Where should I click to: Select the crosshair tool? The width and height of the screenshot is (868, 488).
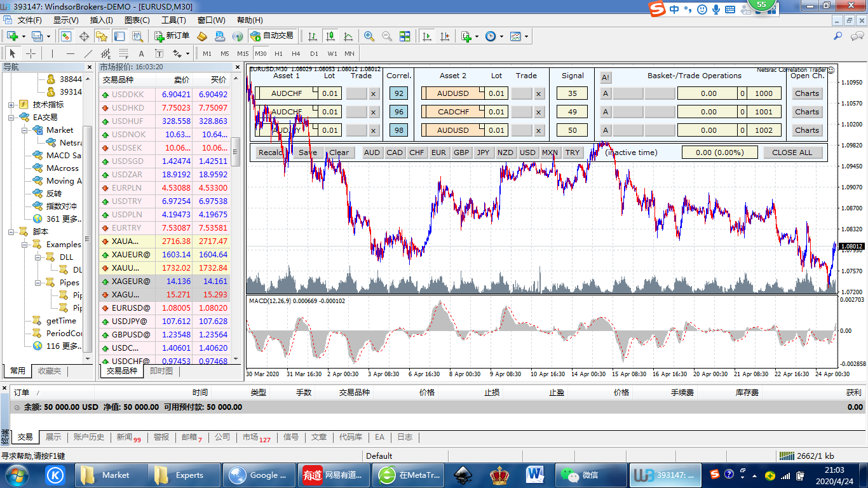pos(31,53)
